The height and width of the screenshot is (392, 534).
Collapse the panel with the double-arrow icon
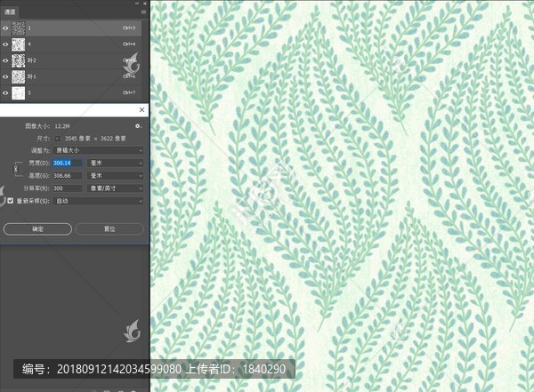(137, 3)
